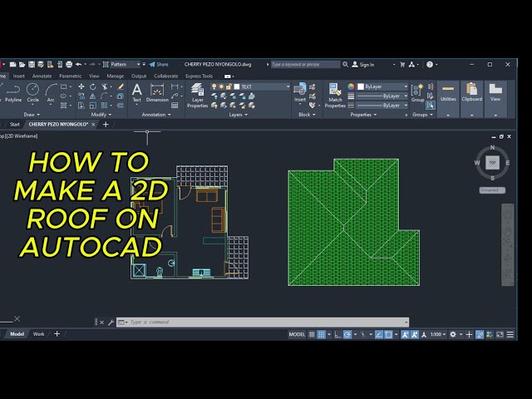
Task: Open Layer Properties manager
Action: pos(198,96)
